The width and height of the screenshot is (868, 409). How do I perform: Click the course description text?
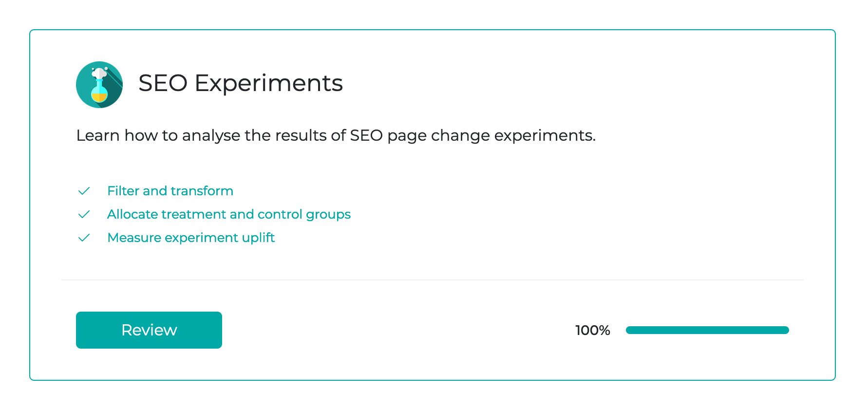[x=336, y=135]
